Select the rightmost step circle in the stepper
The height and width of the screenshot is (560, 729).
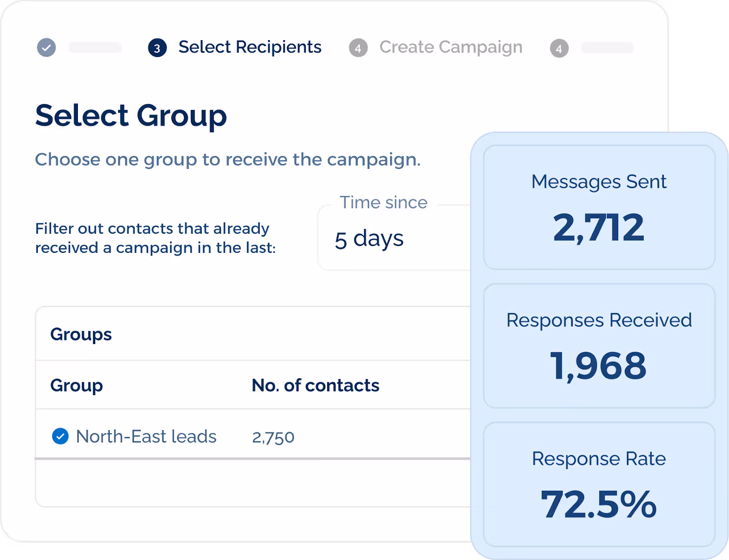pyautogui.click(x=559, y=47)
